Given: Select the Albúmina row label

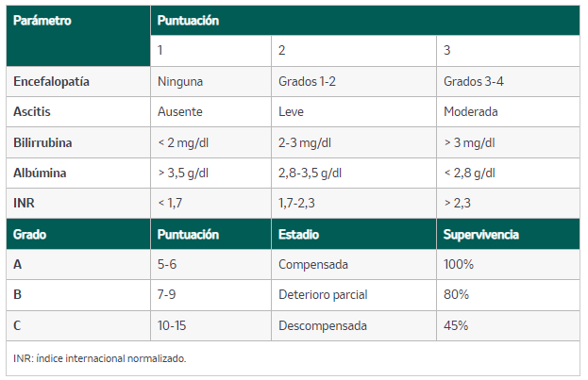Looking at the screenshot, I should pos(78,173).
